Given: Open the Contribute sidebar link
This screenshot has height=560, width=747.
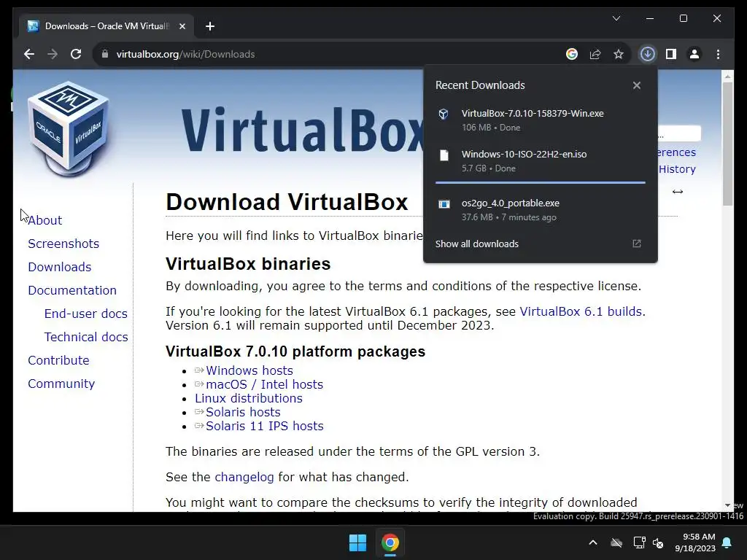Looking at the screenshot, I should click(x=58, y=360).
